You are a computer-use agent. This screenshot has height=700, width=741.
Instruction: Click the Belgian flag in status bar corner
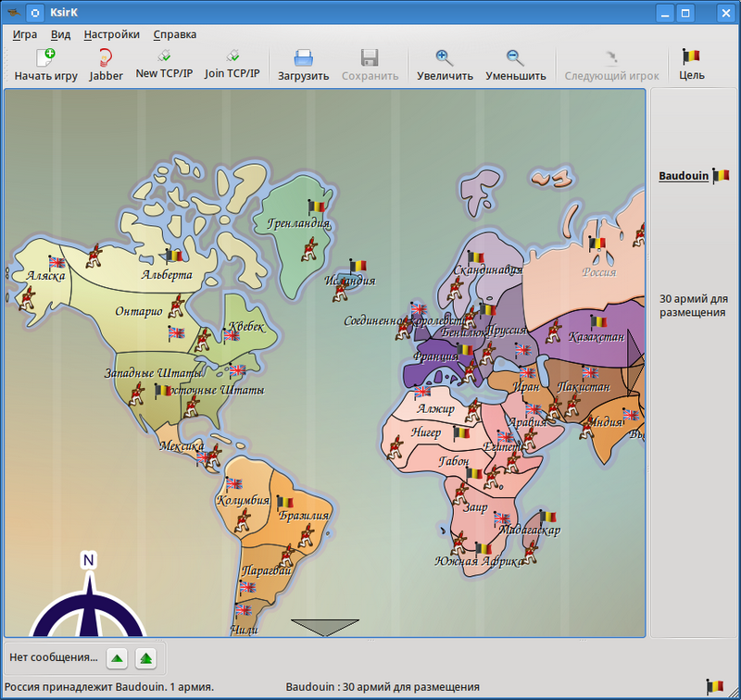714,686
